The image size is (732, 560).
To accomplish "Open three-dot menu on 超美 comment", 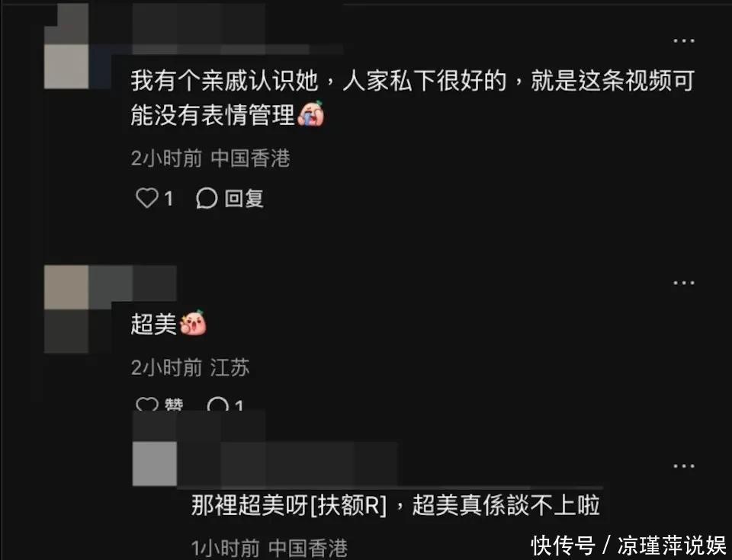I will [683, 283].
